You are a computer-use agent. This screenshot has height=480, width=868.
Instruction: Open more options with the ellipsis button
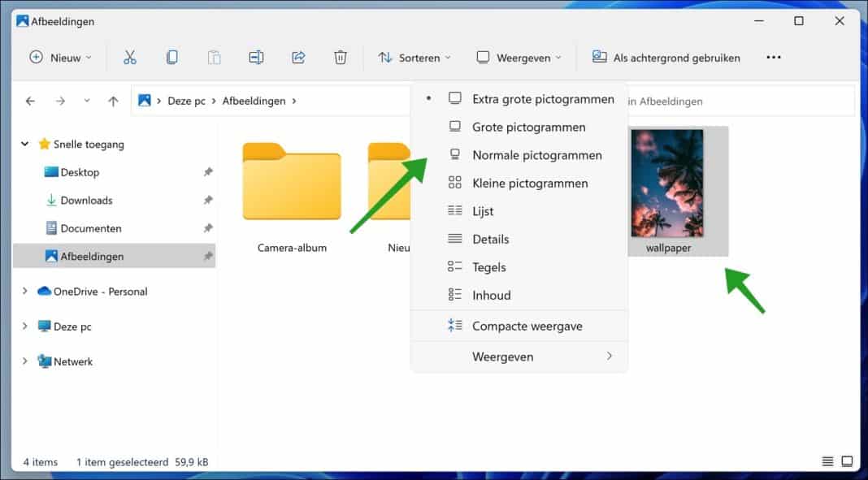coord(773,57)
